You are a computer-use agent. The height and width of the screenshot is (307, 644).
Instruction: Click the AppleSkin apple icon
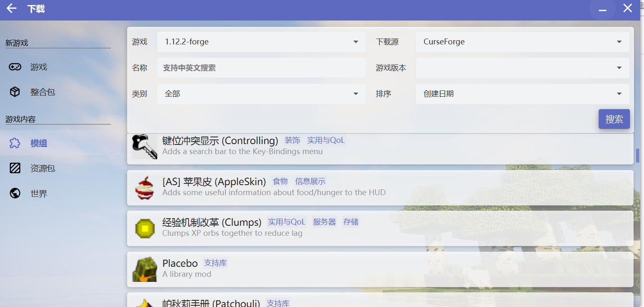coord(144,186)
